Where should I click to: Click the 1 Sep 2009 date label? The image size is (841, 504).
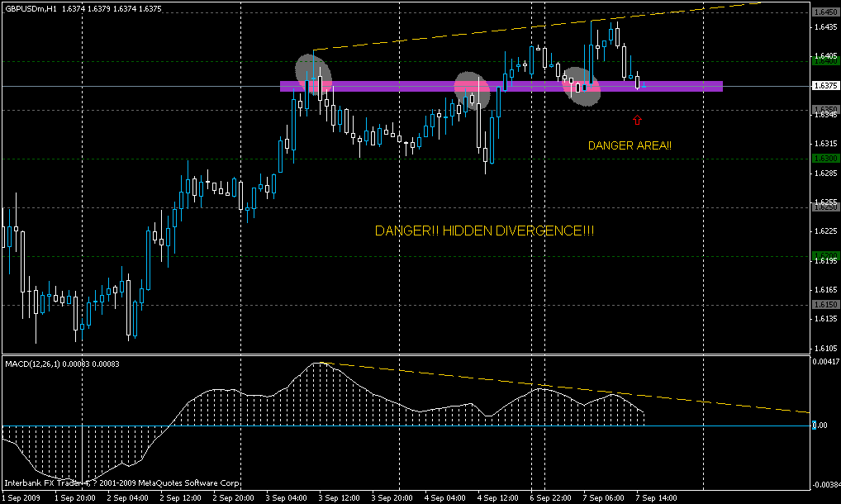pyautogui.click(x=23, y=498)
